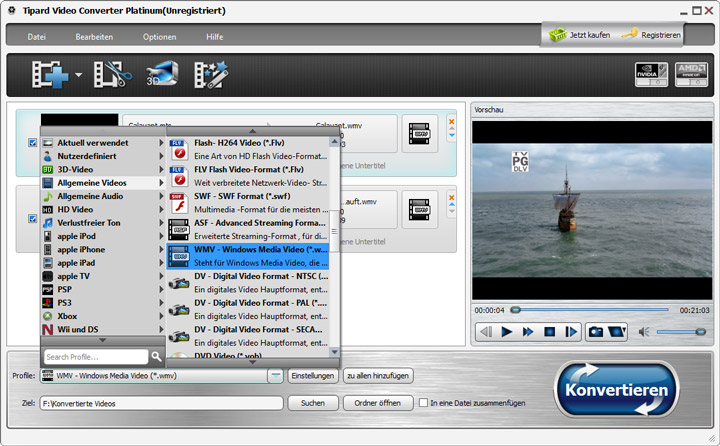Viewport: 720px width, 446px height.
Task: Enable In eine Datei zusammenfügen checkbox
Action: coord(423,403)
